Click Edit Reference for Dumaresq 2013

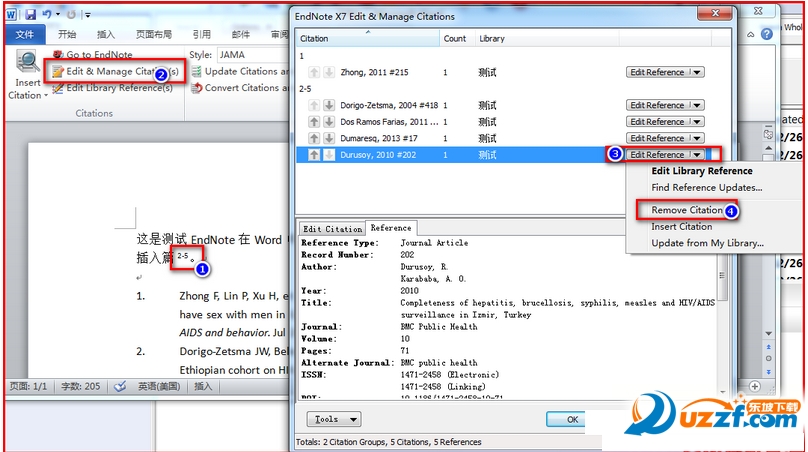(x=658, y=138)
